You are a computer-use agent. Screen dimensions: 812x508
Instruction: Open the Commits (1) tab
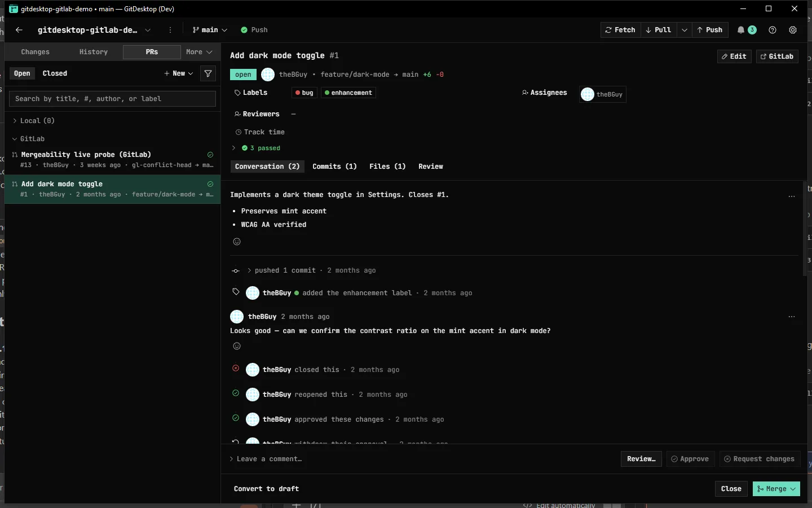[x=334, y=167]
